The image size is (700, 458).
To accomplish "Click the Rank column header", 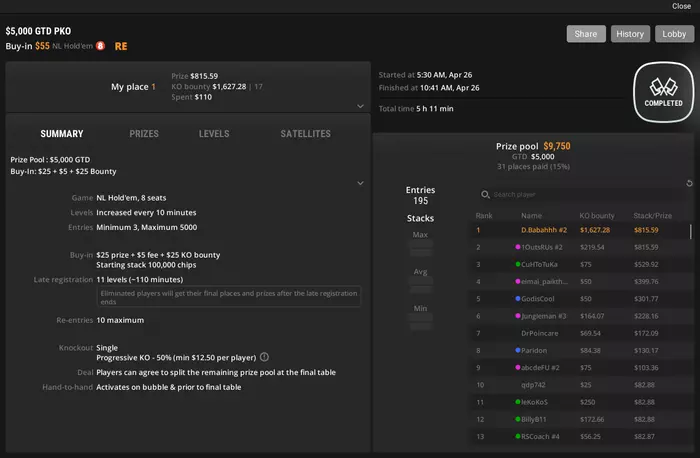I will (x=484, y=216).
